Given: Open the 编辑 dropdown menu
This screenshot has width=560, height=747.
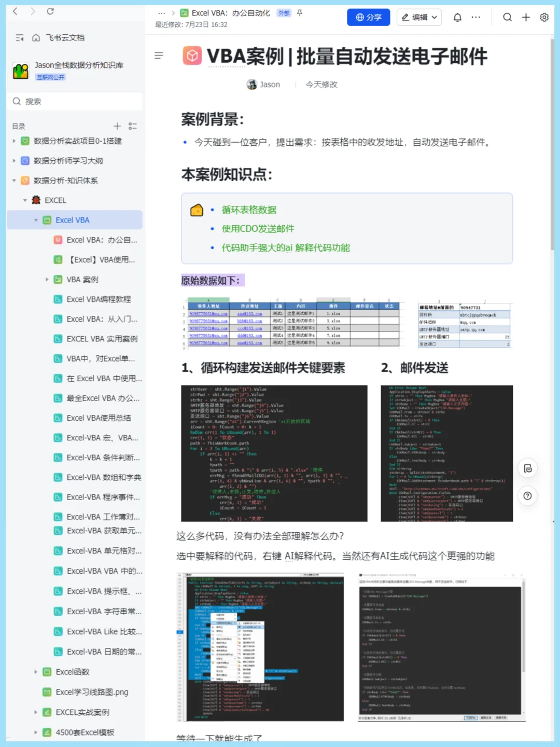Looking at the screenshot, I should 418,17.
